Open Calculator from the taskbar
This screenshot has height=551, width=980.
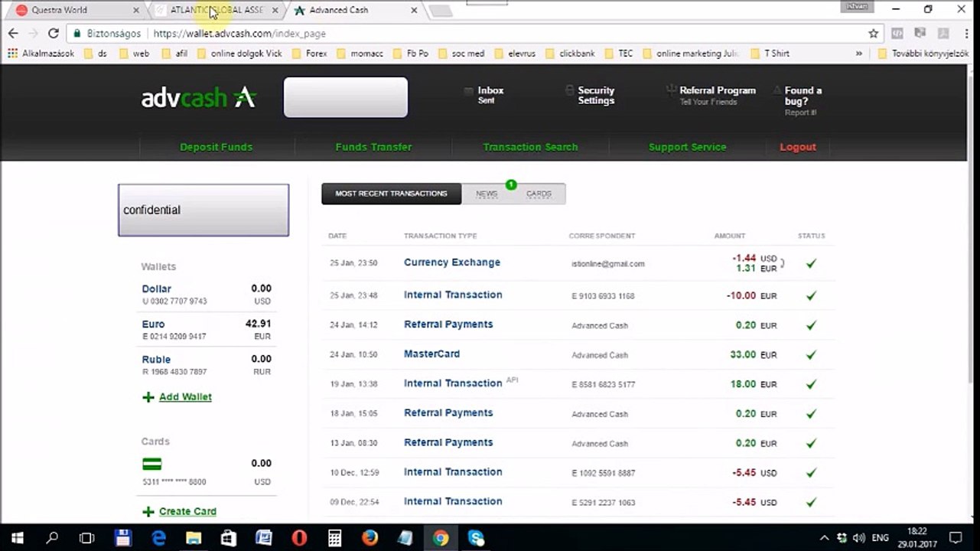tap(334, 538)
